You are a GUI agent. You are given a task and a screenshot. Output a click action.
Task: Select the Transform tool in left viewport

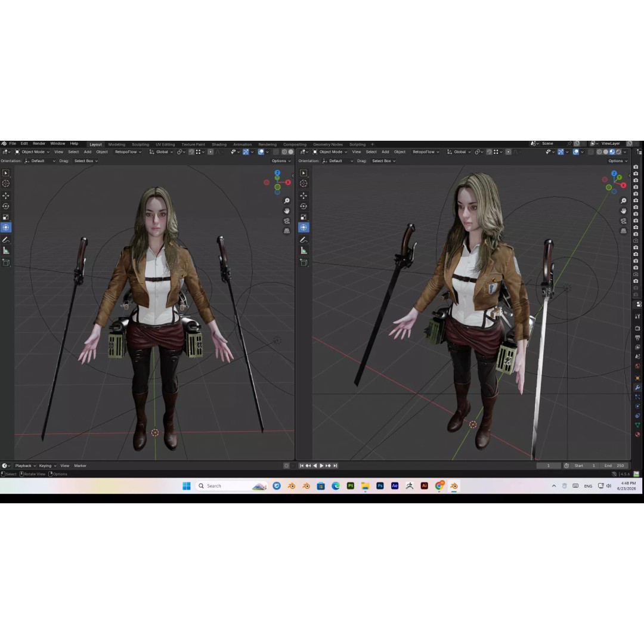6,227
